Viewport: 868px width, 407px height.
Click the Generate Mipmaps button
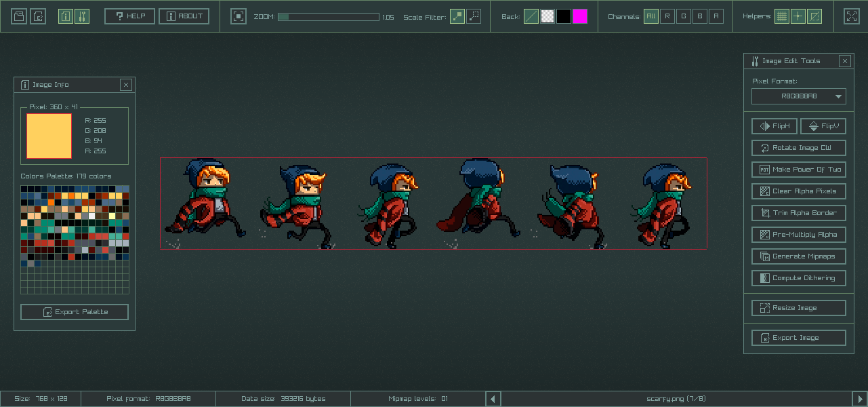coord(799,256)
